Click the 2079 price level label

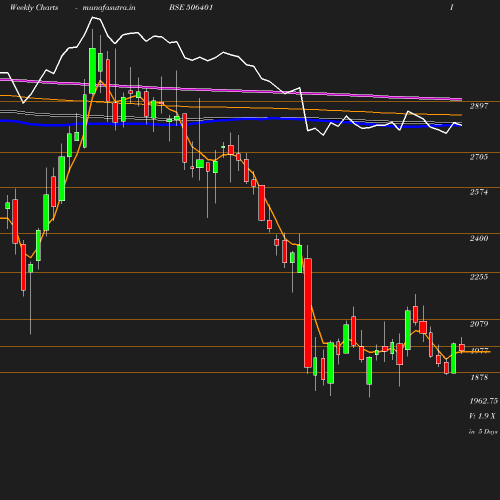tap(479, 324)
